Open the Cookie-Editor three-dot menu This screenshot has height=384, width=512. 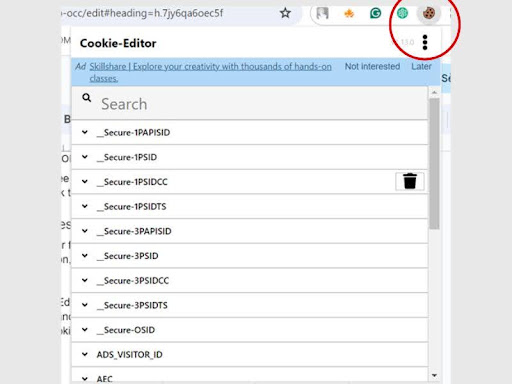pos(425,42)
